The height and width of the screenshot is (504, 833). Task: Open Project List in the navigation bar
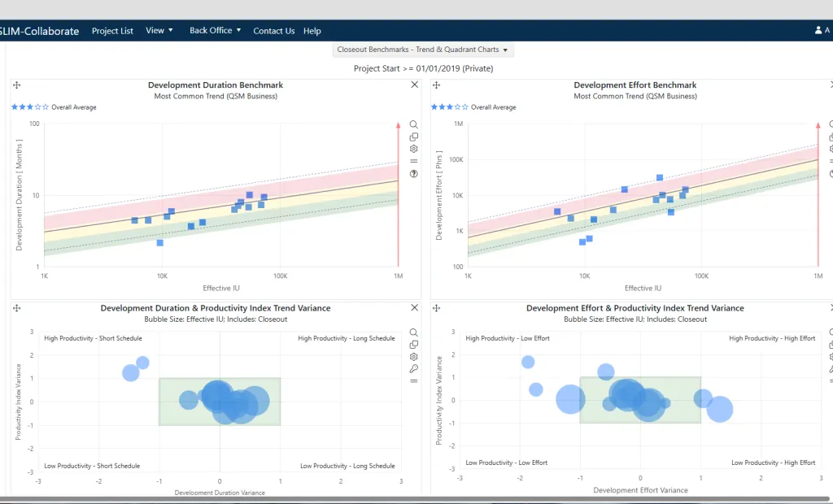112,31
